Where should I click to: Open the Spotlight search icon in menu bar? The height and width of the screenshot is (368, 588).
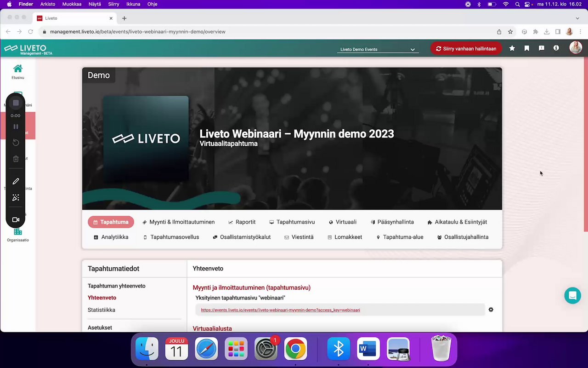[518, 4]
